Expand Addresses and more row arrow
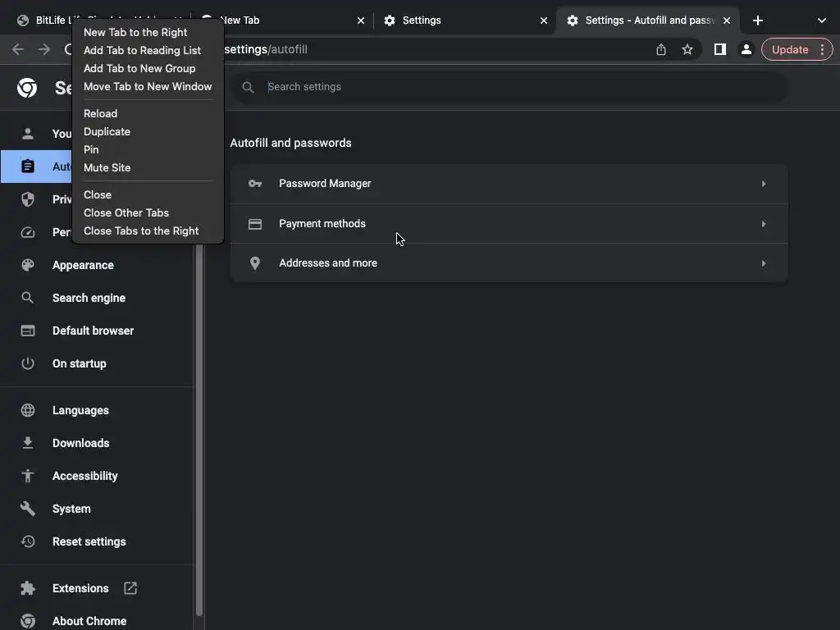840x630 pixels. [763, 263]
